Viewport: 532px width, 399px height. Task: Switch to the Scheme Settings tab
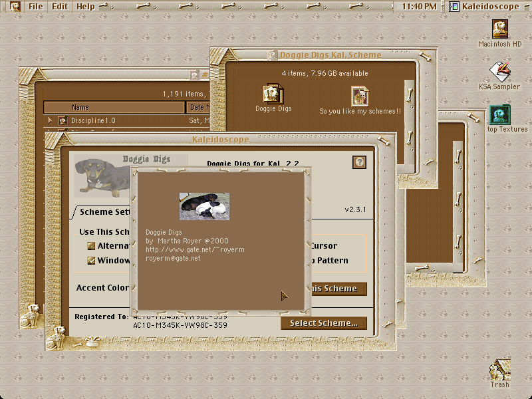click(x=103, y=212)
